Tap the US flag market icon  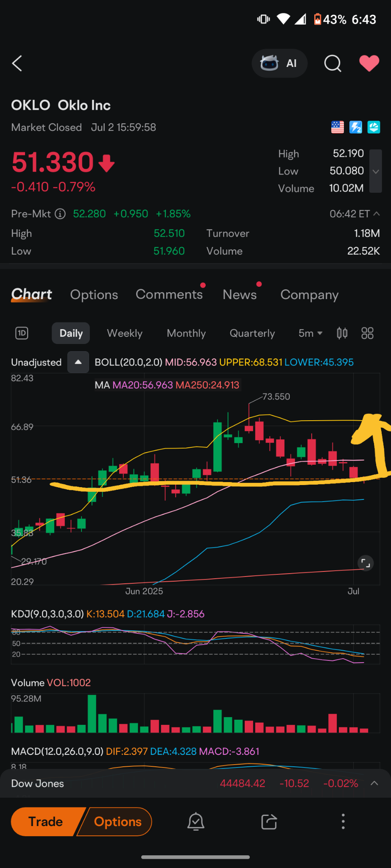point(338,127)
